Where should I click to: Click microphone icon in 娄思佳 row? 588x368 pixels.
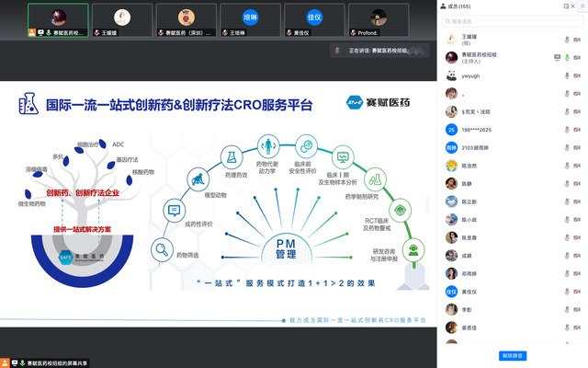[567, 328]
